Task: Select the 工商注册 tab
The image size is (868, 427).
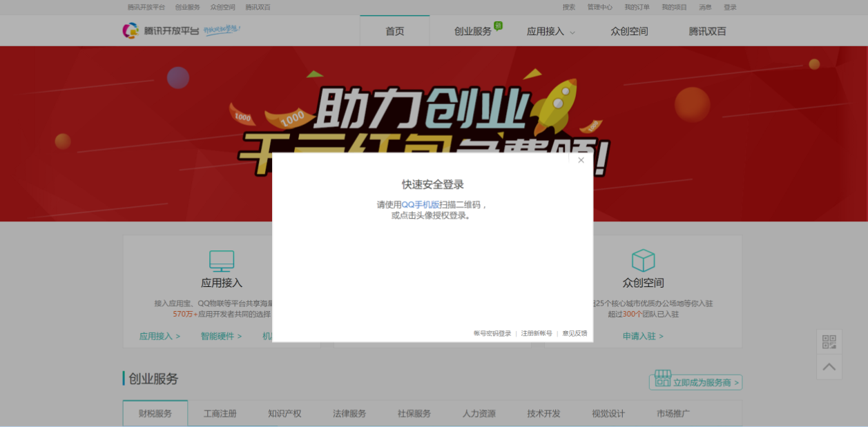Action: click(220, 413)
